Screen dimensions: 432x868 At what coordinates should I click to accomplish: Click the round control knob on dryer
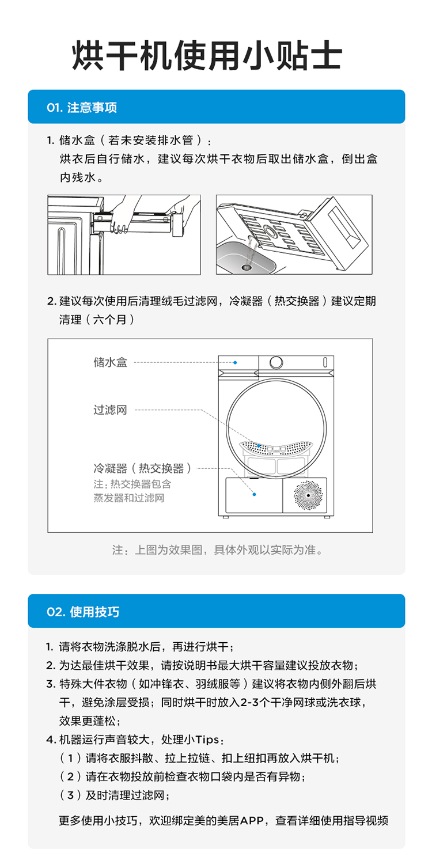[x=276, y=362]
